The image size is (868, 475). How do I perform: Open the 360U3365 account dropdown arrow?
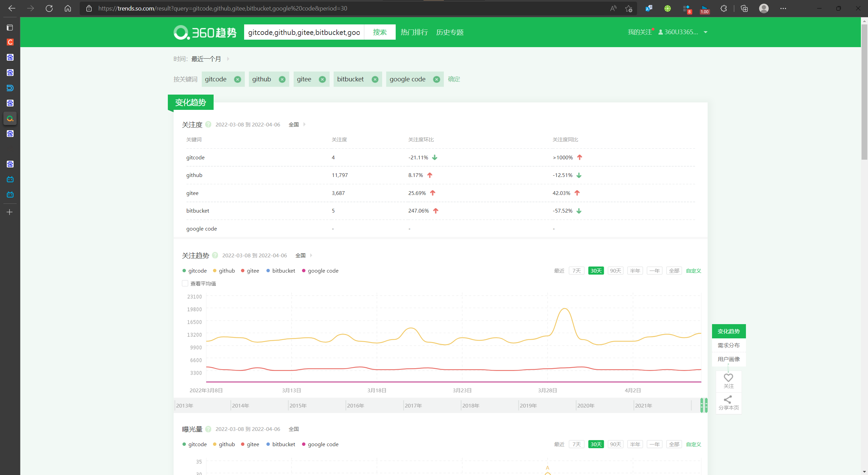[x=706, y=32]
